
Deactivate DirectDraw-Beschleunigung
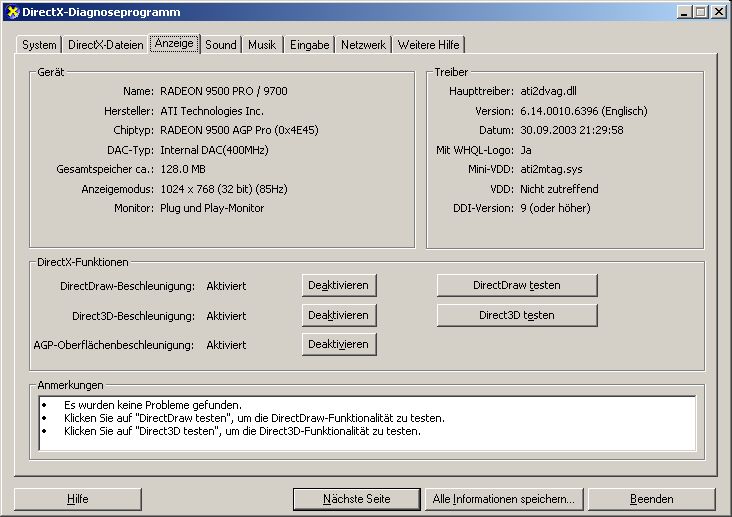[339, 285]
